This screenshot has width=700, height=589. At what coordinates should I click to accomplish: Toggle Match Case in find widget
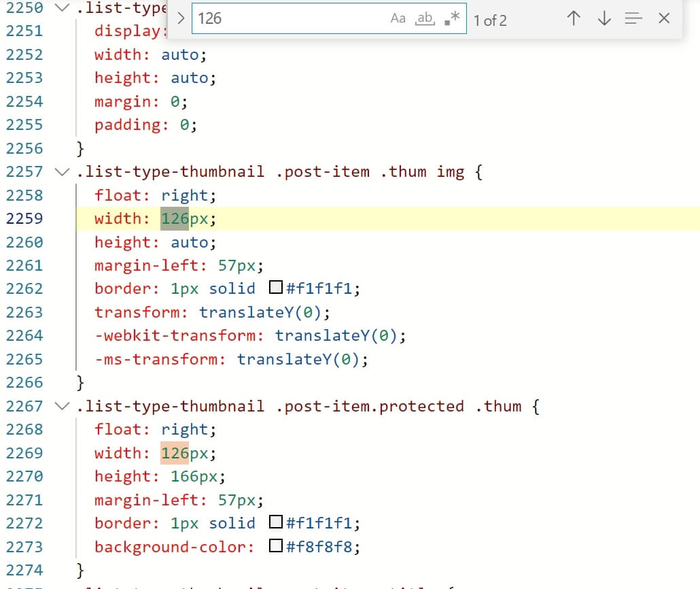tap(398, 18)
